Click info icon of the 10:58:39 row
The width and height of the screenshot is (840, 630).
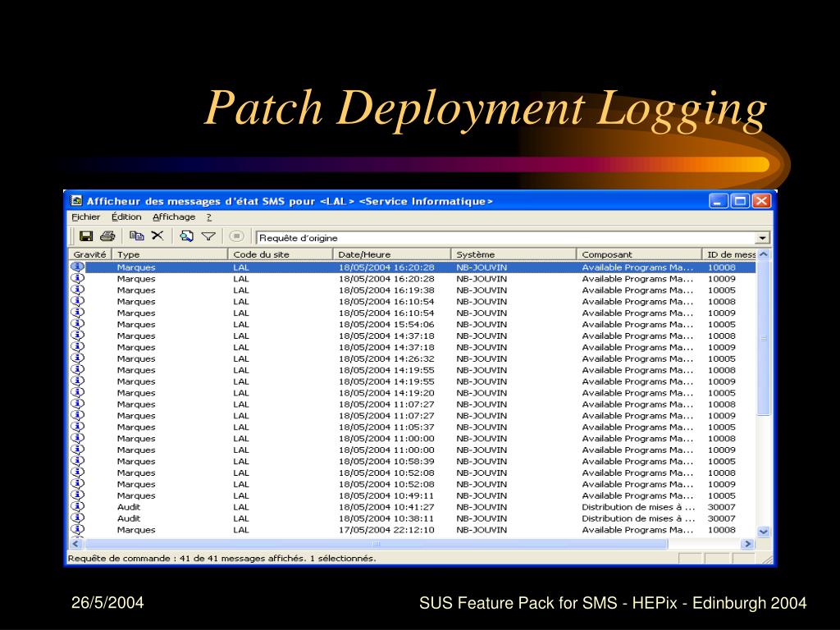pos(78,461)
